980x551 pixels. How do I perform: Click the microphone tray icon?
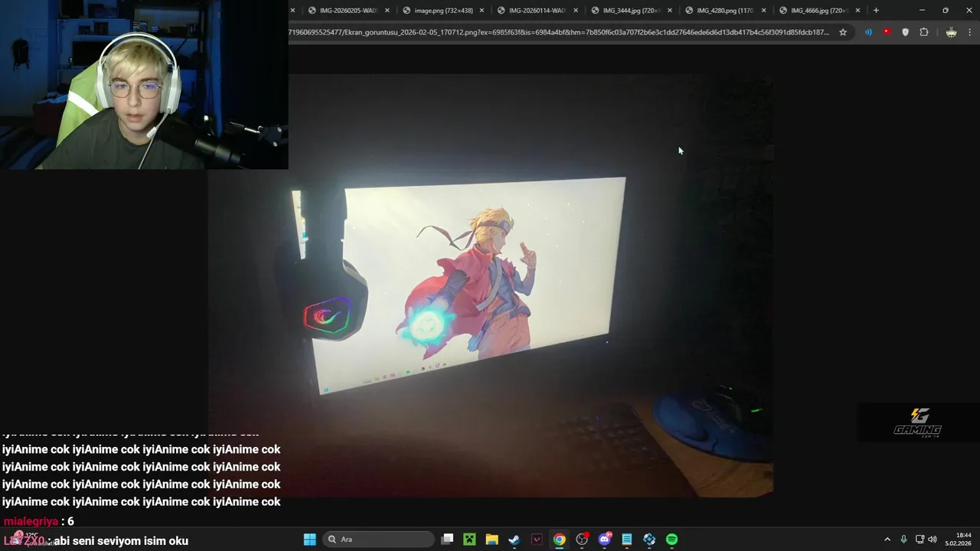point(903,540)
